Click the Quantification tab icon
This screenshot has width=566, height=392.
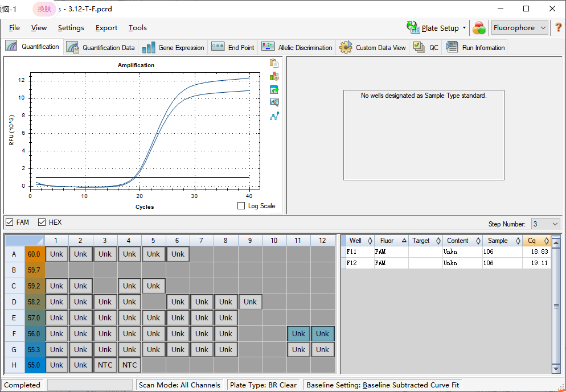coord(11,47)
